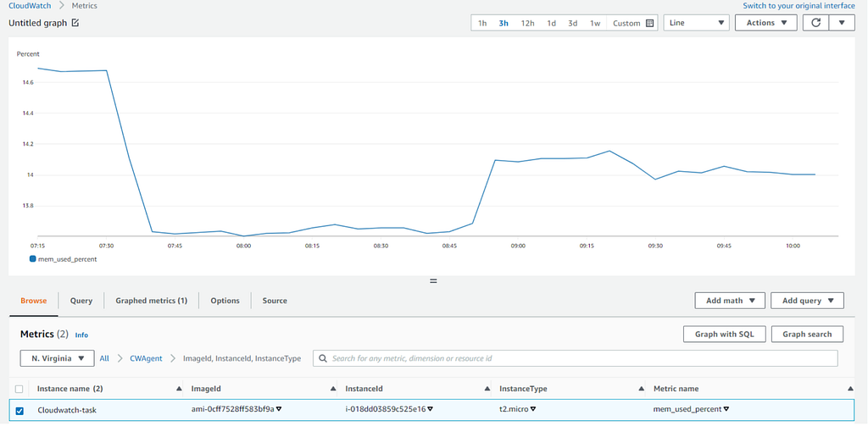Image resolution: width=868 pixels, height=426 pixels.
Task: Open the refresh interval dropdown arrow
Action: click(x=842, y=23)
